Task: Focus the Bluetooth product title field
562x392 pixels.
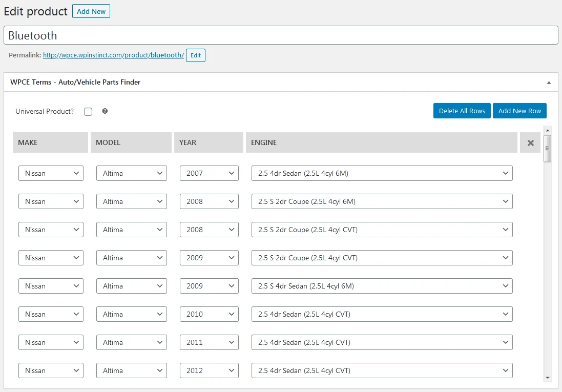Action: [281, 35]
